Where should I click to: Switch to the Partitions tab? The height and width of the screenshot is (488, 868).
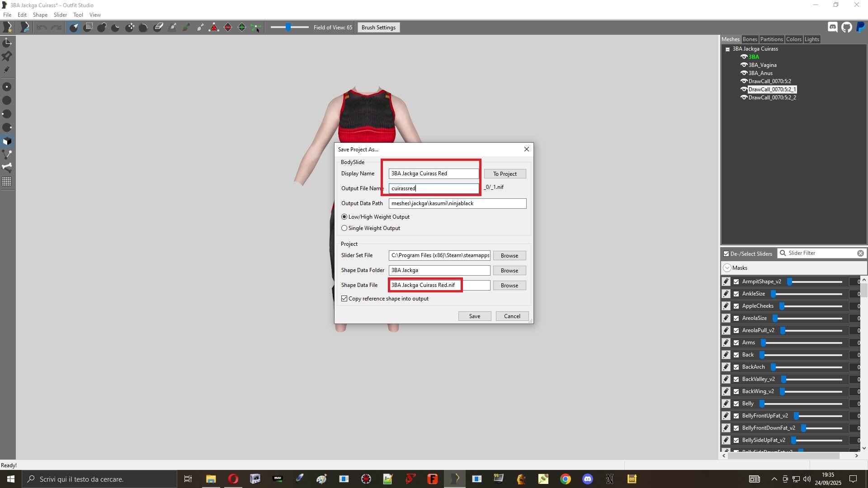pyautogui.click(x=771, y=39)
